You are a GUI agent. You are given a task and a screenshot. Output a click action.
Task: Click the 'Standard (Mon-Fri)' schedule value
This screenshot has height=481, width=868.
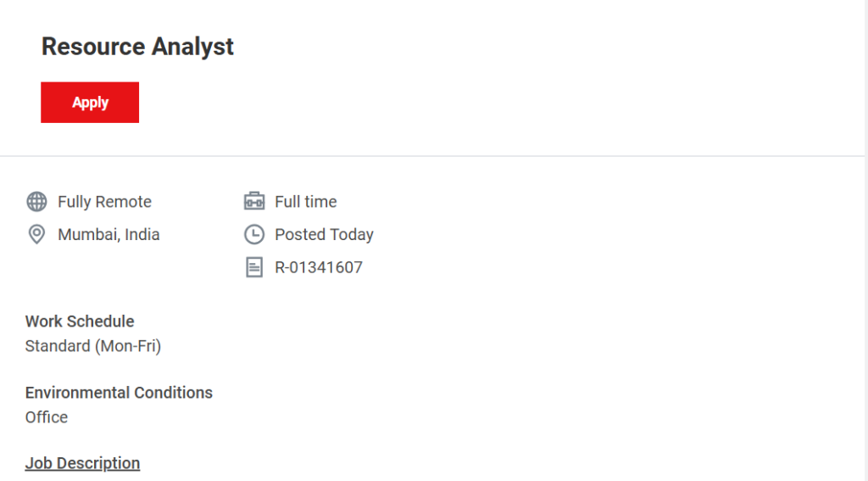[x=93, y=346]
